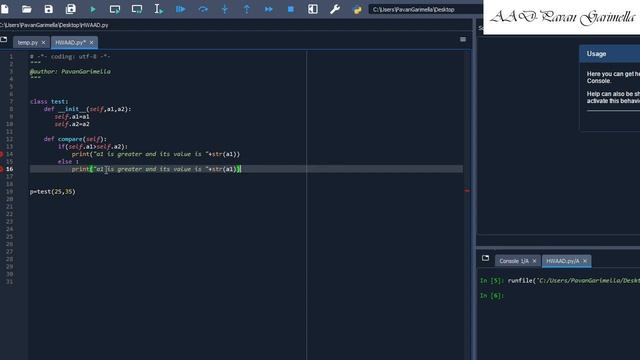Run the current cell
The width and height of the screenshot is (640, 360).
click(x=115, y=9)
